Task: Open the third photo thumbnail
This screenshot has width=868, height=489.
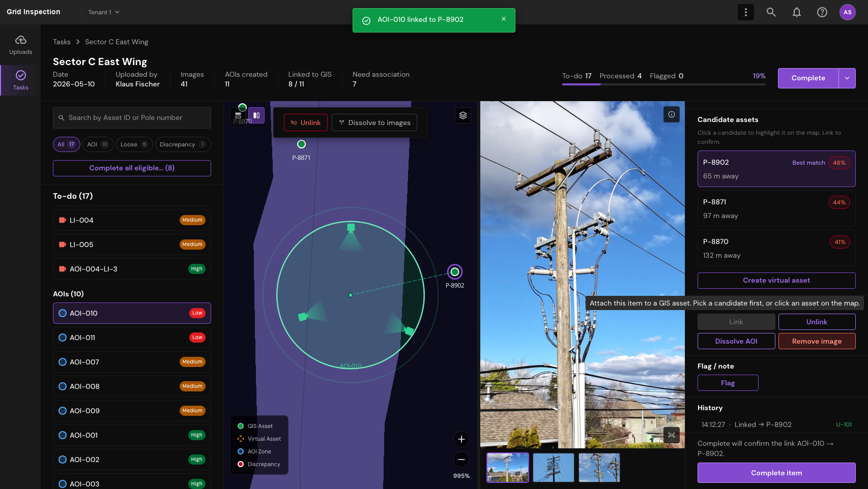Action: (x=599, y=468)
